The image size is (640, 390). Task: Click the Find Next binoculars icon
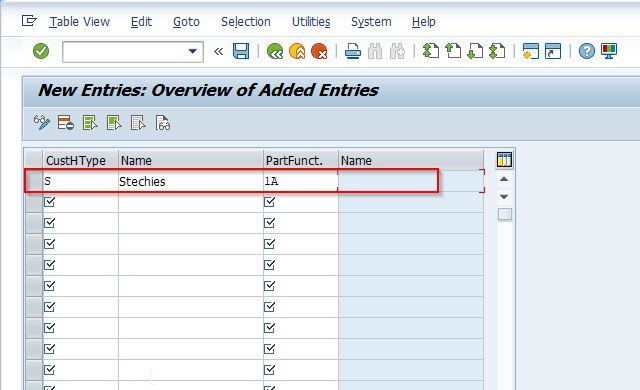[x=397, y=51]
